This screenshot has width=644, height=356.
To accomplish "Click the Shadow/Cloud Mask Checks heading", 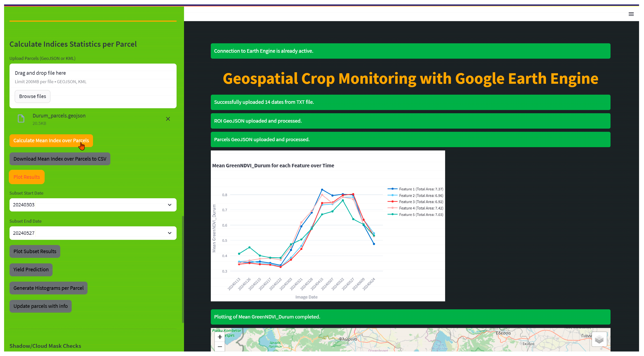I will 45,346.
